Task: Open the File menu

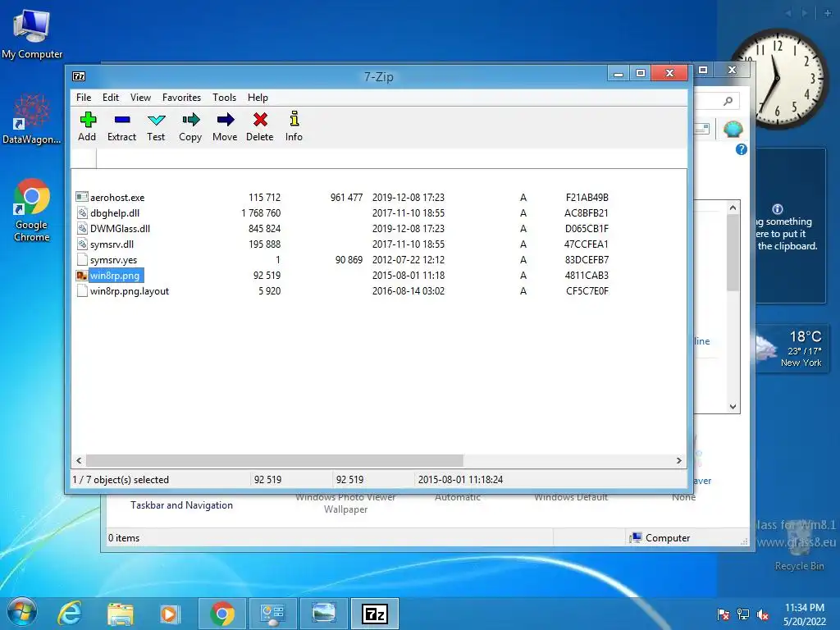Action: point(84,98)
